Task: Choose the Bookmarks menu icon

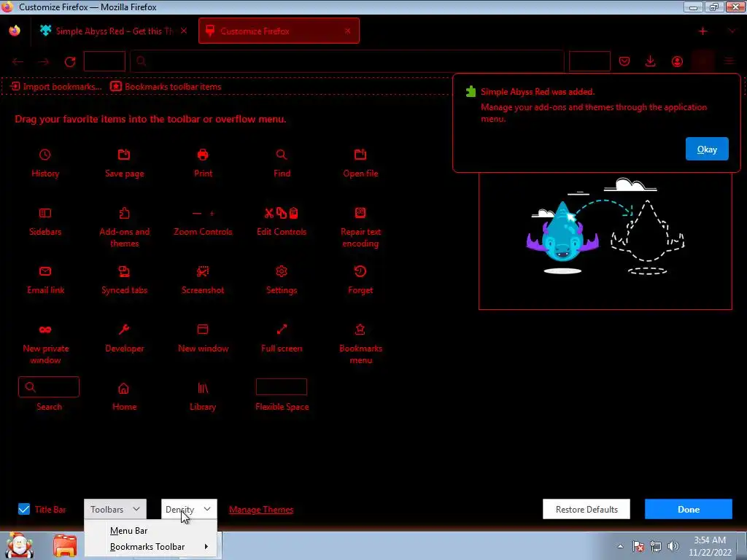Action: 360,330
